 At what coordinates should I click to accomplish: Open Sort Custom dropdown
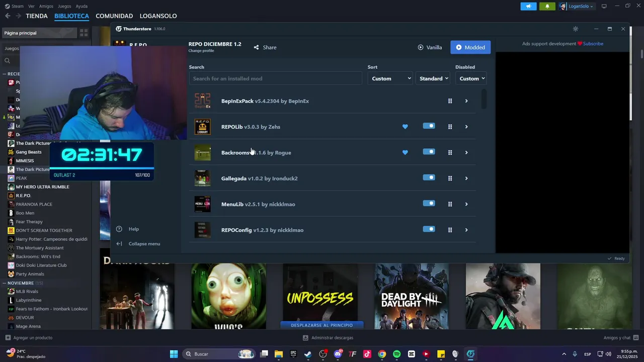(x=390, y=78)
